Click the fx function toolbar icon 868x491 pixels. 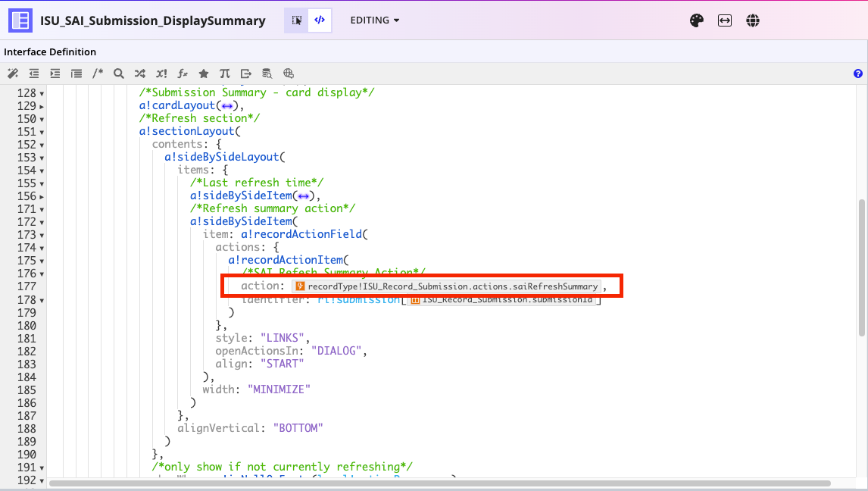tap(183, 73)
